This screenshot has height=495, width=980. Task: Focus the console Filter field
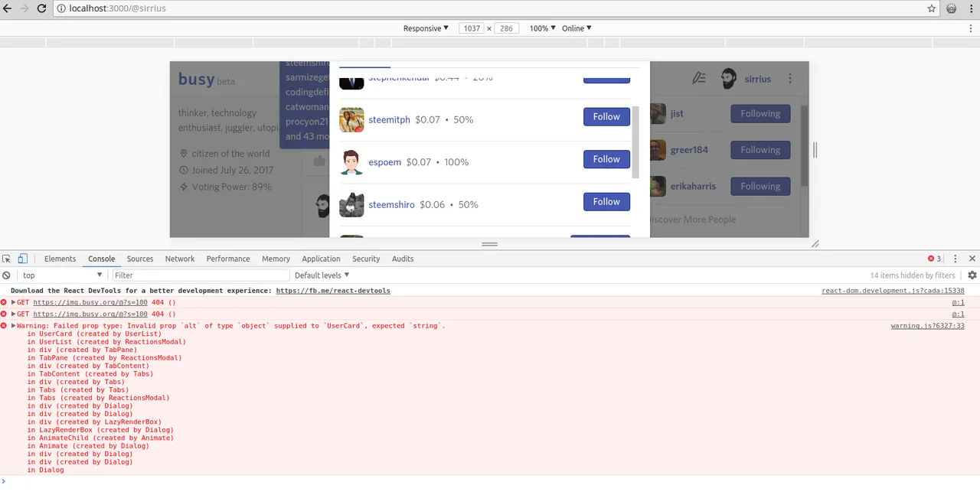click(x=201, y=275)
